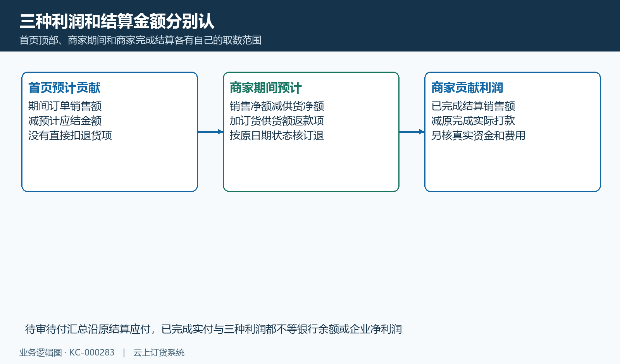Viewport: 620px width, 364px height.
Task: Select the line 按原日期状态核订退
Action: pyautogui.click(x=277, y=136)
